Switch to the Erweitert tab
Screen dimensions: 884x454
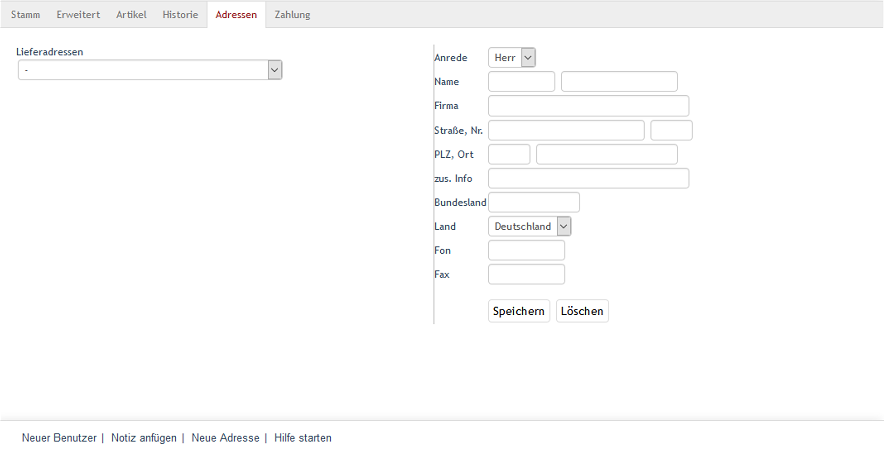tap(78, 15)
